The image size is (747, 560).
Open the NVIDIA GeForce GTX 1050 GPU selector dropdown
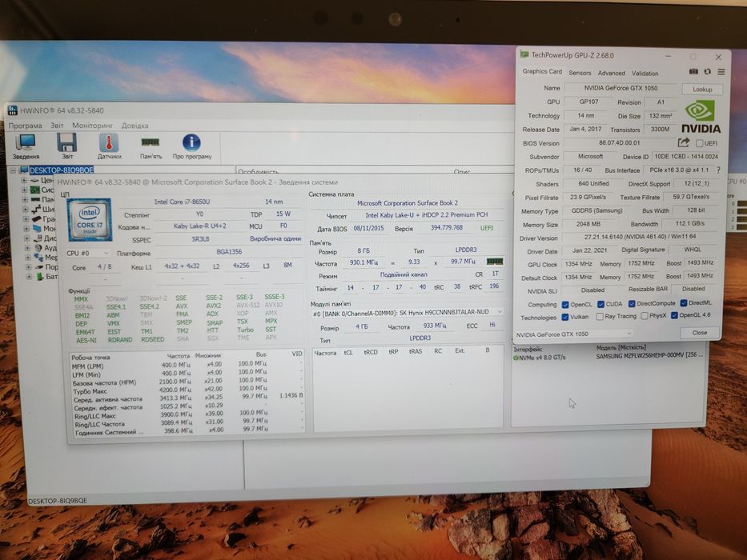click(573, 334)
